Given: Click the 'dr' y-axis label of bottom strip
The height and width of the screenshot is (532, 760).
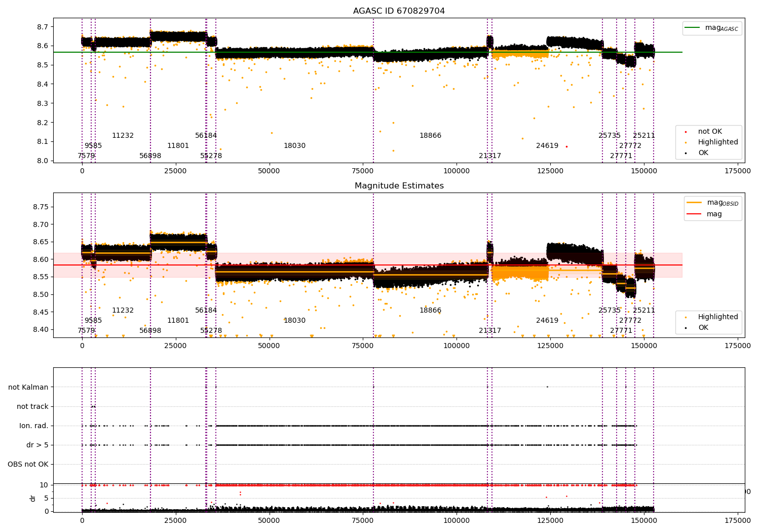Looking at the screenshot, I should click(x=33, y=498).
